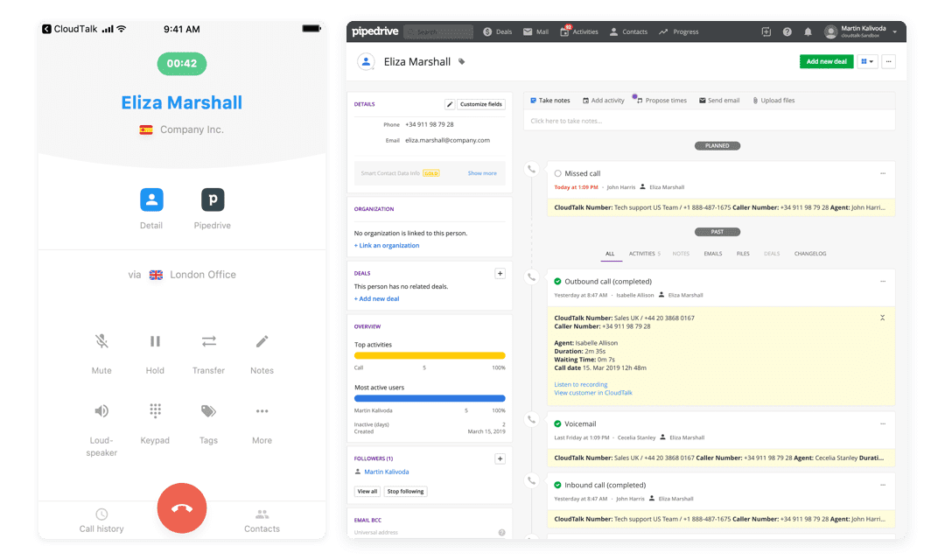945x560 pixels.
Task: Open Contacts in Pipedrive top navigation
Action: click(628, 32)
